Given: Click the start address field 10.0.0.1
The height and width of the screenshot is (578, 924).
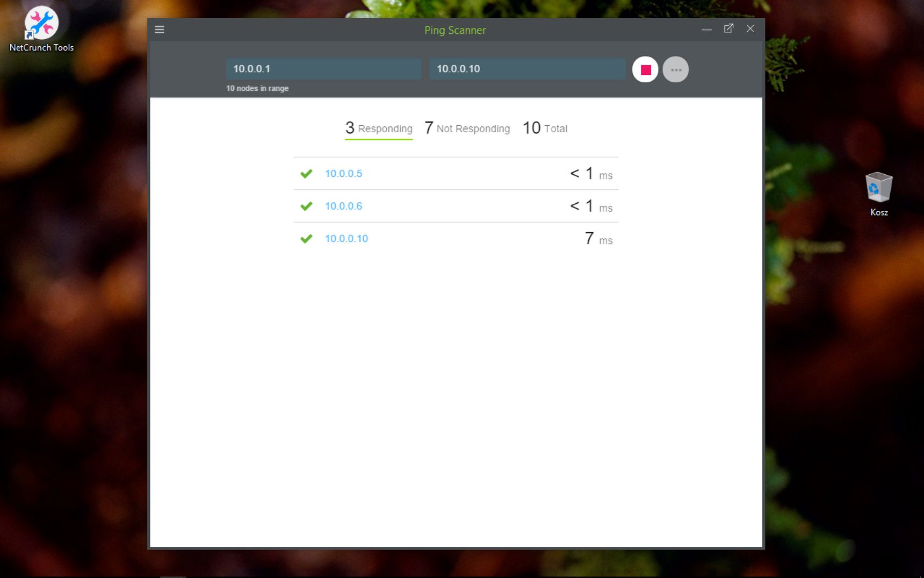Looking at the screenshot, I should 323,69.
